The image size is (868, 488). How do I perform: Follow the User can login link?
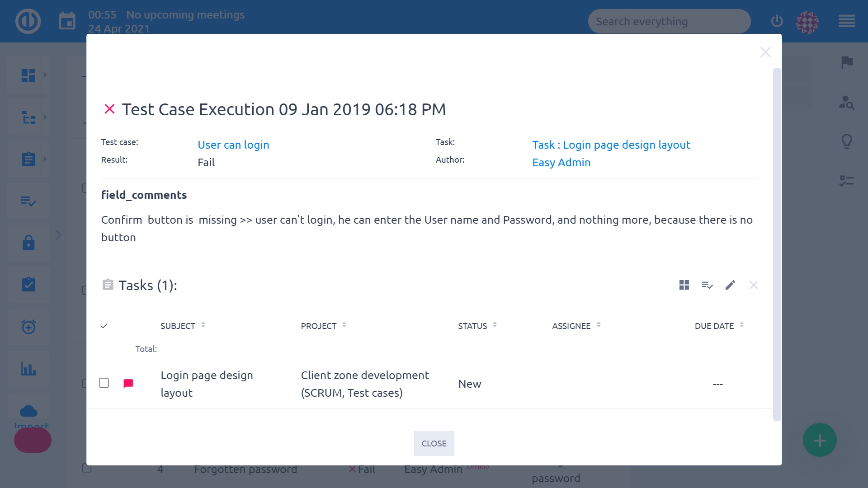[x=233, y=145]
